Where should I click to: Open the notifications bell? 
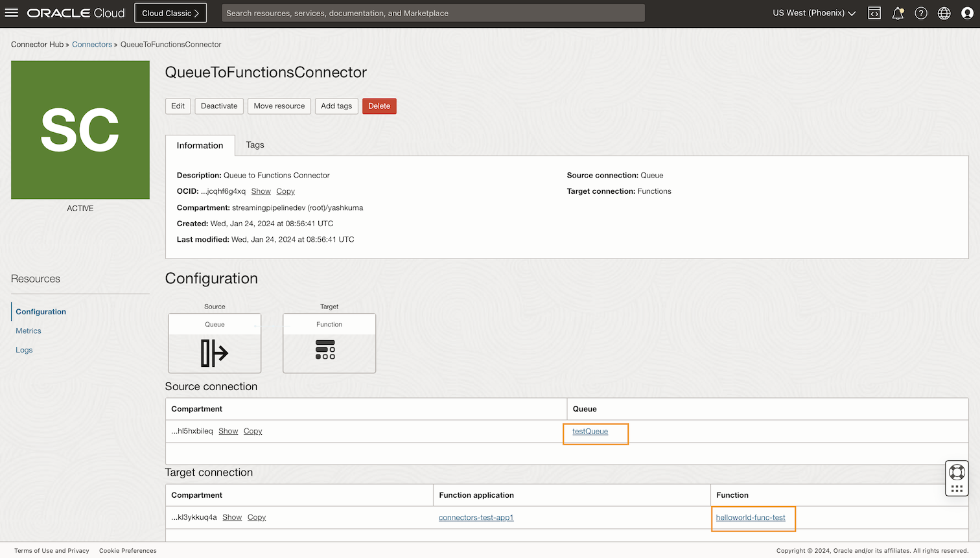[898, 12]
